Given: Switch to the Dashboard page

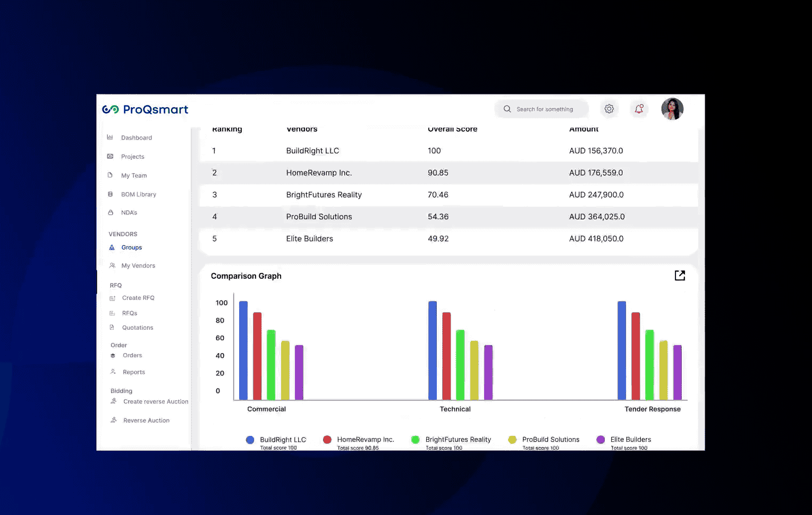Looking at the screenshot, I should click(x=136, y=138).
